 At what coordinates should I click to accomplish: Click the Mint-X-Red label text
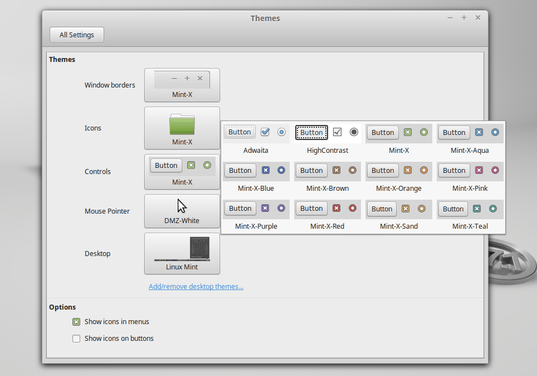tap(327, 226)
